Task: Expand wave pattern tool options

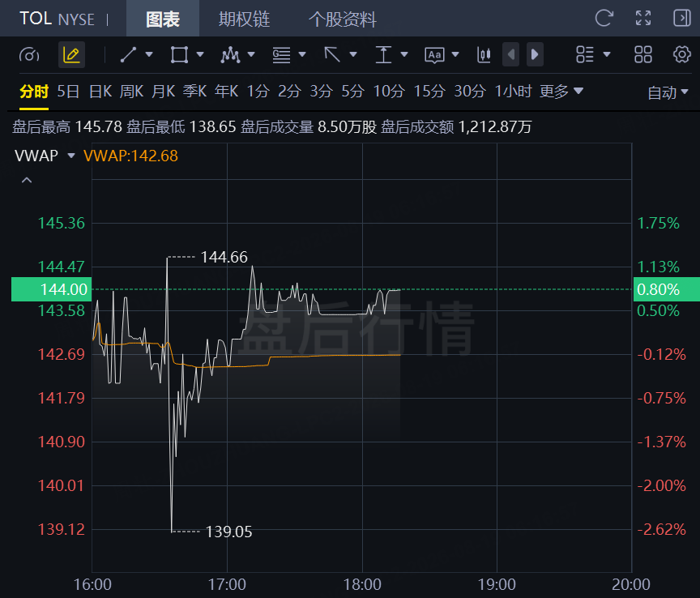Action: pos(251,54)
